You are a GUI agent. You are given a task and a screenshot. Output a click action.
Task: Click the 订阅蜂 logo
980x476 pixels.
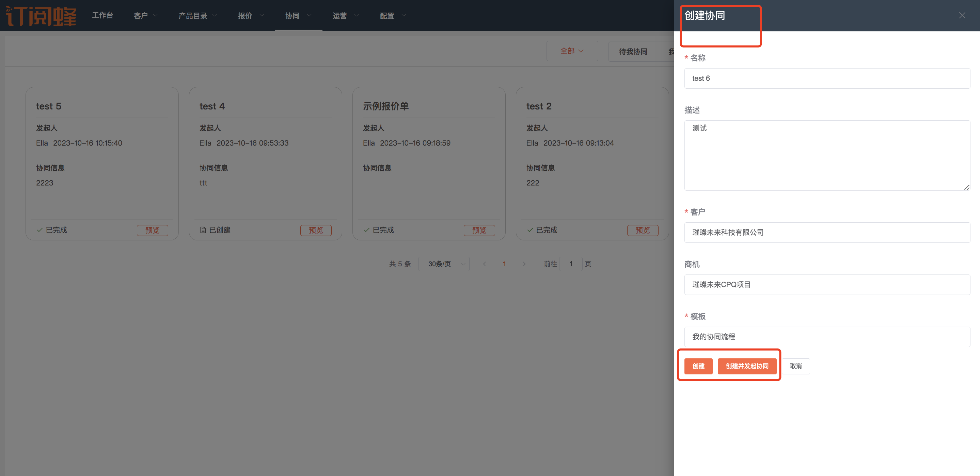[x=41, y=16]
